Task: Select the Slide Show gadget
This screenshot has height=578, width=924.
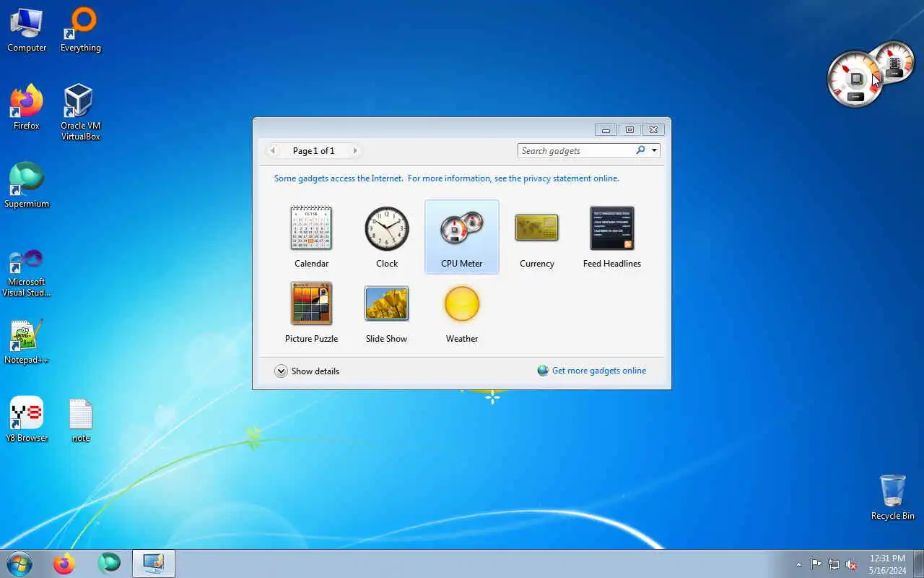Action: click(x=386, y=311)
